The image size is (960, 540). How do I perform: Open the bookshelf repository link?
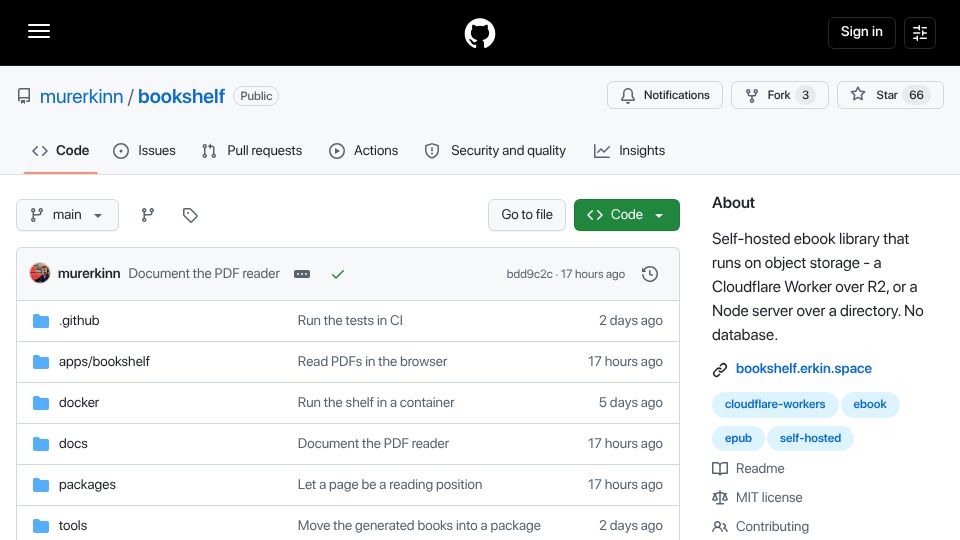coord(181,96)
